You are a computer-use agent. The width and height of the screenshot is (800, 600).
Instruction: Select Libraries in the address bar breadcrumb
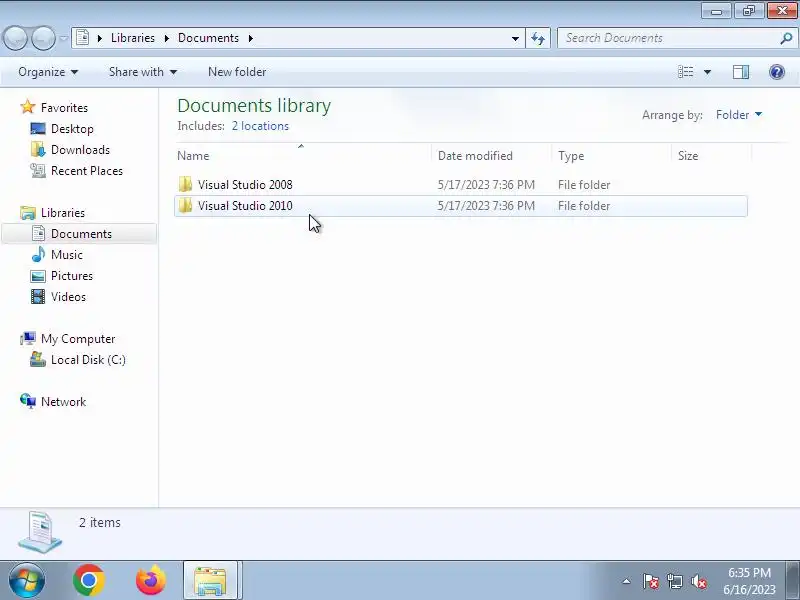pos(133,38)
